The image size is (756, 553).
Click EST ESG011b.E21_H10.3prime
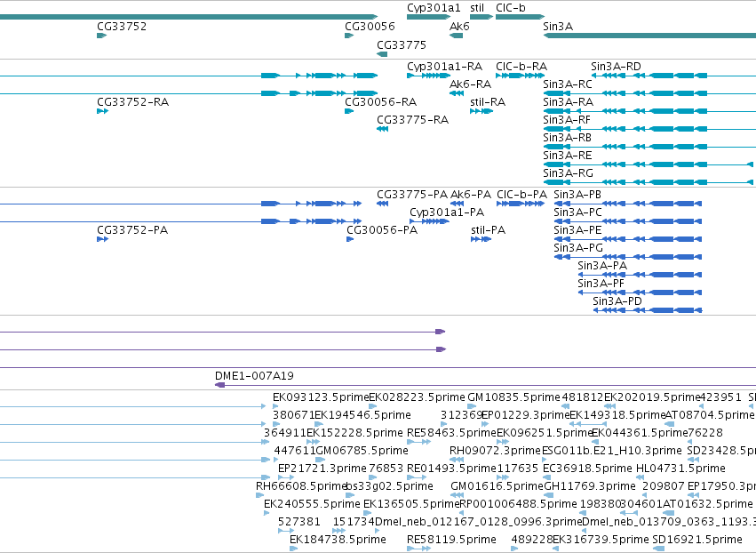pyautogui.click(x=612, y=450)
